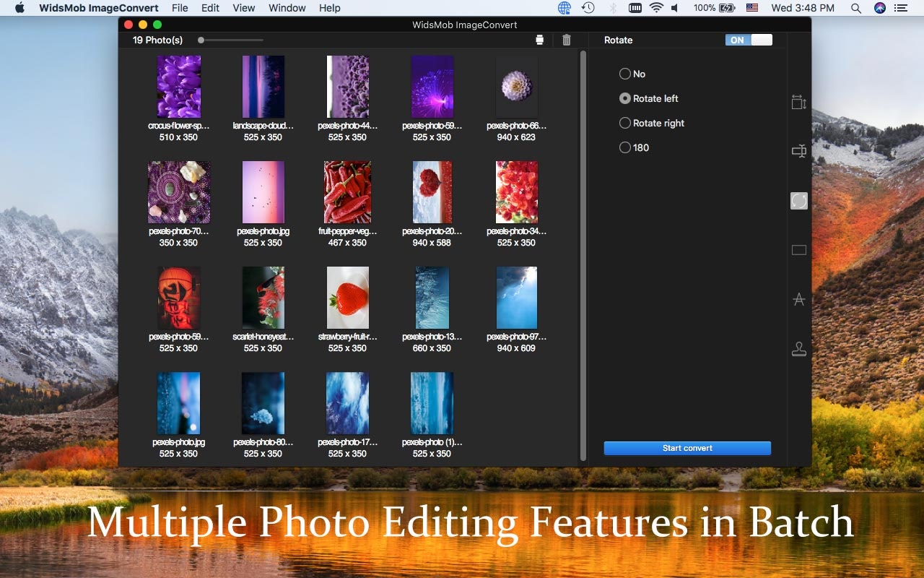
Task: Click the Start convert button
Action: coord(687,448)
